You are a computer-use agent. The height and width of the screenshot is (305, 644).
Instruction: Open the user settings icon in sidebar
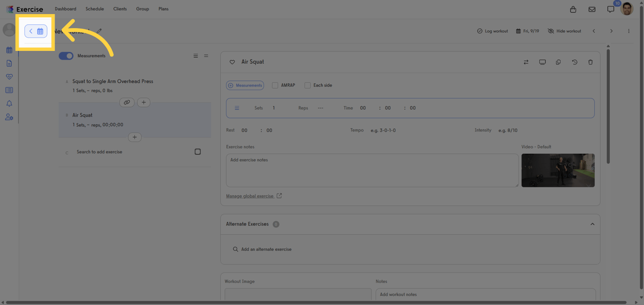(9, 117)
